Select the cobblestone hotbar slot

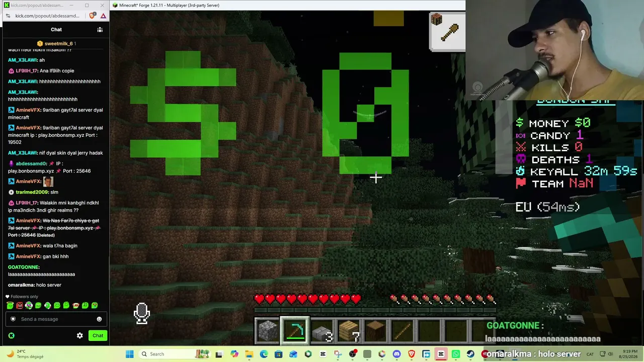(268, 331)
